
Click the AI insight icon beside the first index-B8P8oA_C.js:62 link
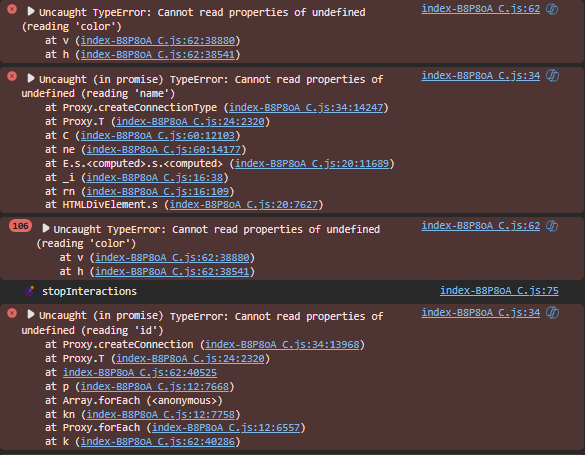(552, 9)
